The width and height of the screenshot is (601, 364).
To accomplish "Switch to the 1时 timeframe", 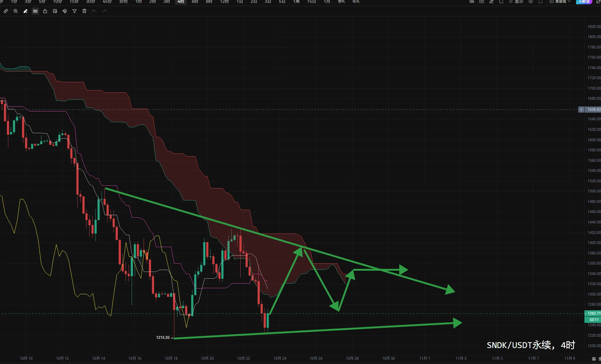I will click(x=138, y=2).
